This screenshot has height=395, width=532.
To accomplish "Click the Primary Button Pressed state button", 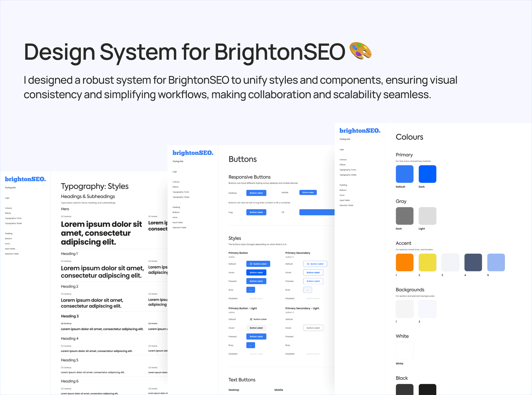I will 256,281.
